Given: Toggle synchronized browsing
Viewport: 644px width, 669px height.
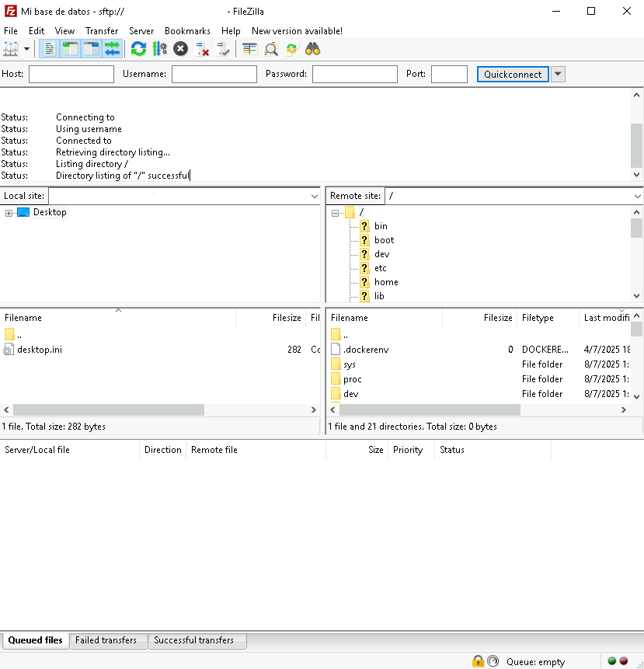Looking at the screenshot, I should (x=292, y=49).
